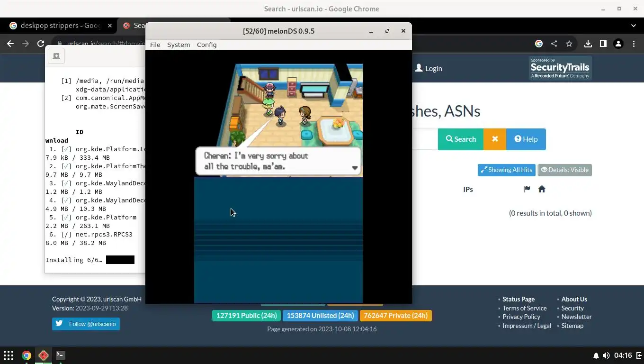The width and height of the screenshot is (644, 364).
Task: Open the SecurityTrails sponsor banner
Action: (560, 68)
